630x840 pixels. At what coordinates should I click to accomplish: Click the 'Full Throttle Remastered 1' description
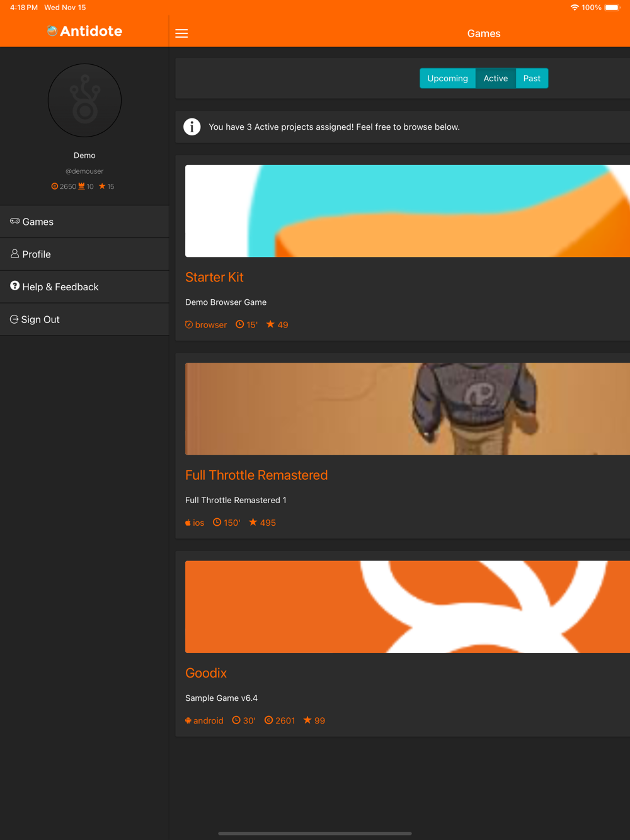236,500
